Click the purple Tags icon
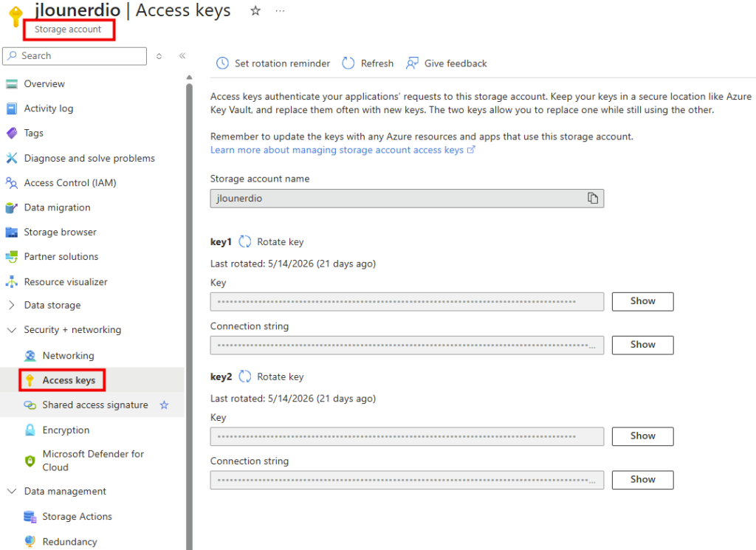 [x=12, y=133]
